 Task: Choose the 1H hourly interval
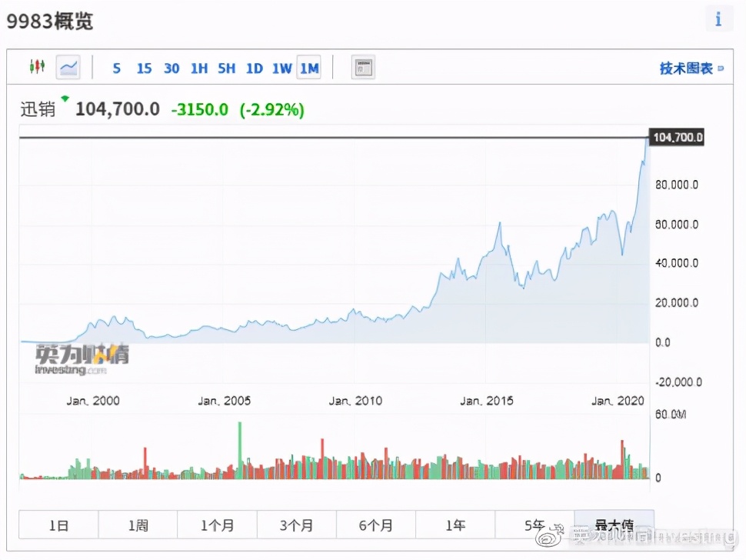click(x=198, y=68)
